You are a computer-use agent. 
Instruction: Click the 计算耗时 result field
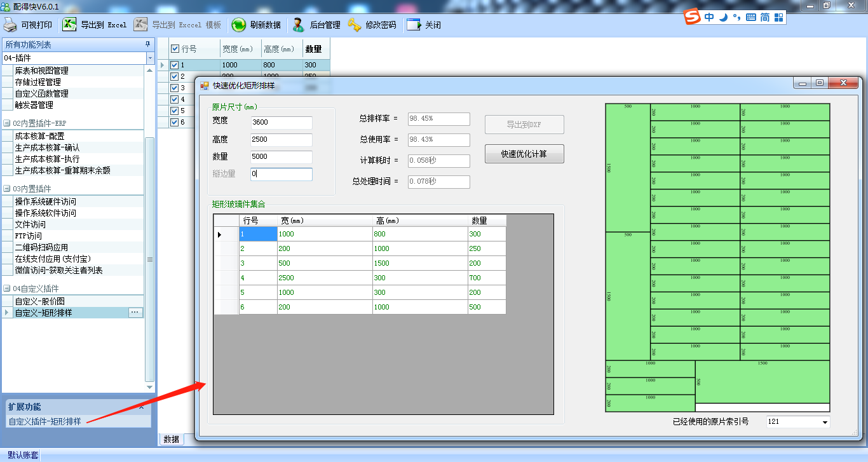(438, 161)
